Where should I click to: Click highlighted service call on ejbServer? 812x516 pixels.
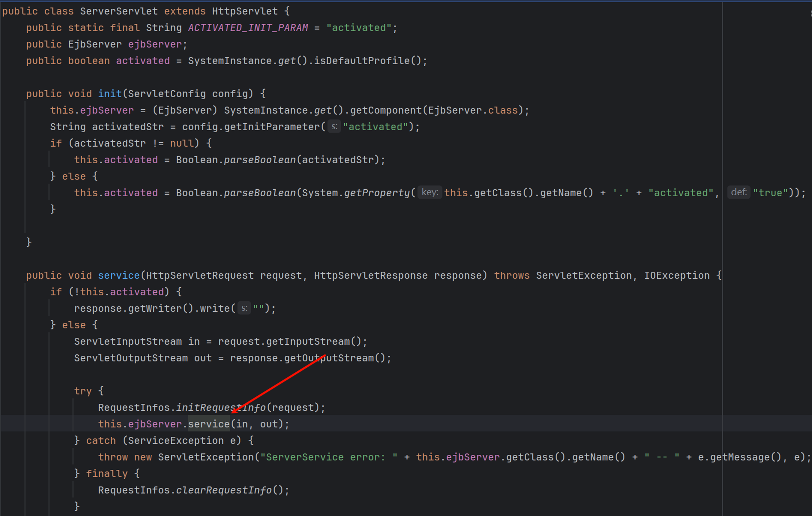[x=208, y=424]
